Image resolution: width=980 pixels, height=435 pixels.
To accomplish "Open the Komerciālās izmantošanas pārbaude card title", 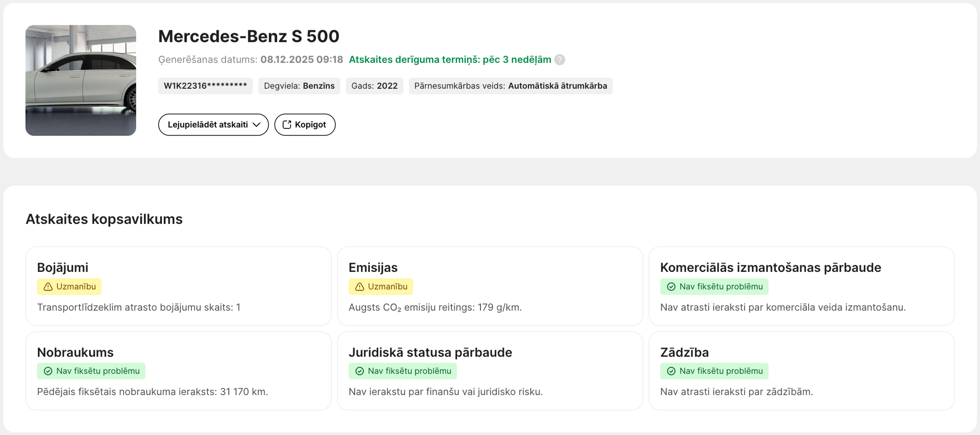I will coord(770,267).
